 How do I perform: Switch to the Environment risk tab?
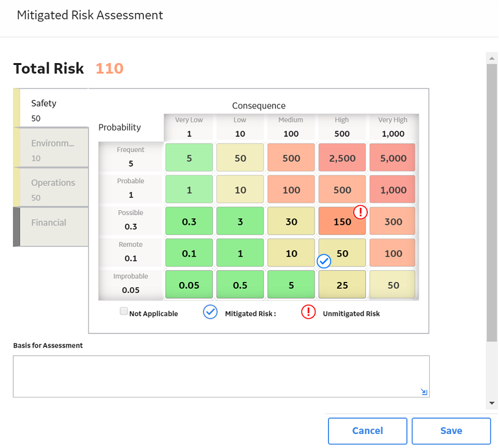pos(51,148)
